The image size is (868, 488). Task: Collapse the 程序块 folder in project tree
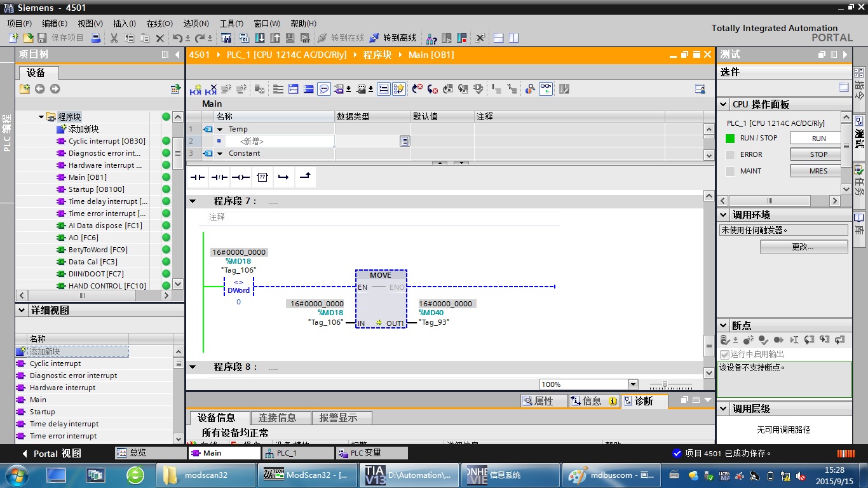point(41,117)
